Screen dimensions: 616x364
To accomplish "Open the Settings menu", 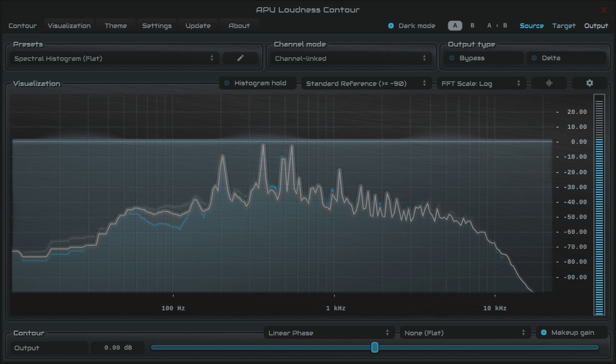I will 157,26.
